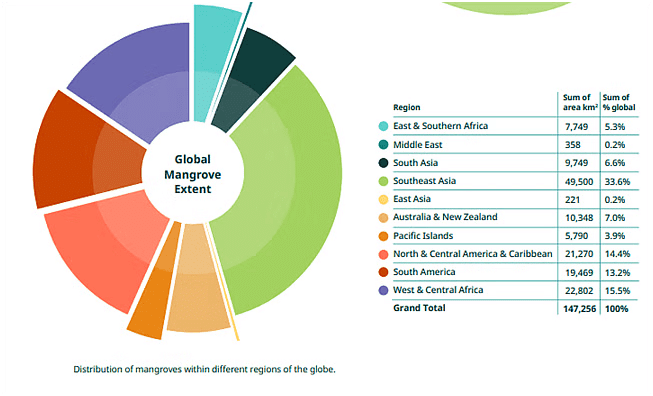This screenshot has height=396, width=653.
Task: Click the 7.0% global share value
Action: coord(615,218)
